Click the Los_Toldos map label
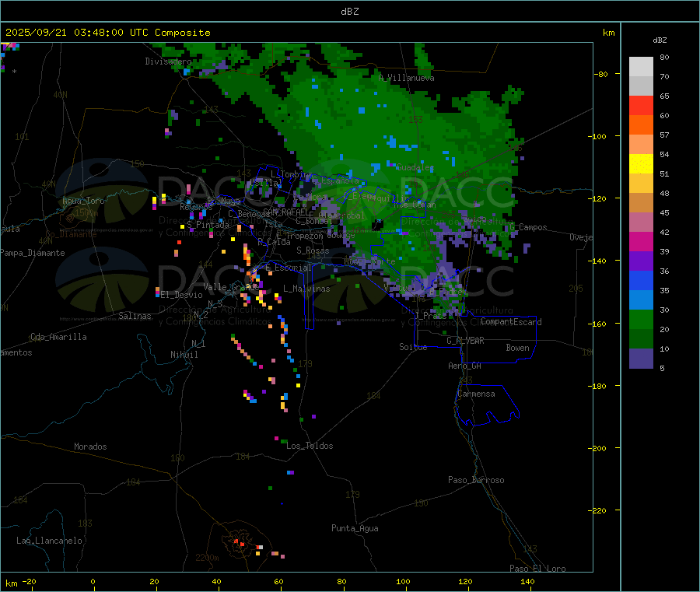The width and height of the screenshot is (700, 592). (x=310, y=446)
